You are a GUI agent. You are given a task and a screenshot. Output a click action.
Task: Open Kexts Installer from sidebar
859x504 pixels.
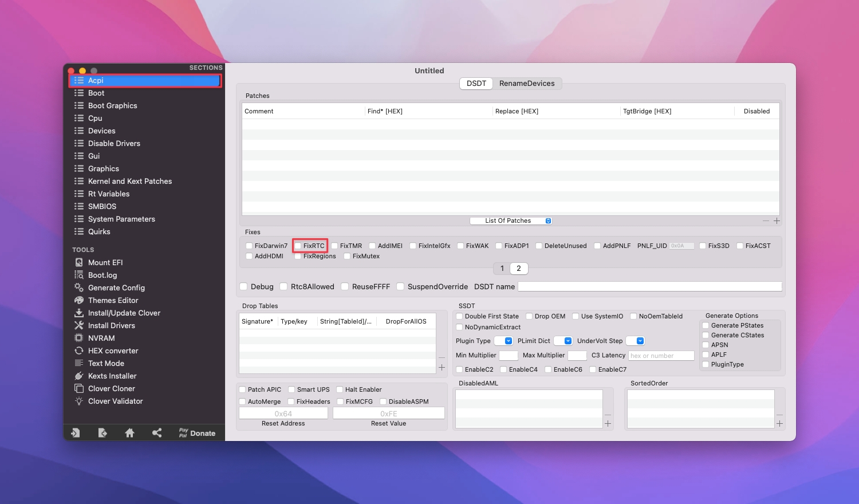(112, 376)
